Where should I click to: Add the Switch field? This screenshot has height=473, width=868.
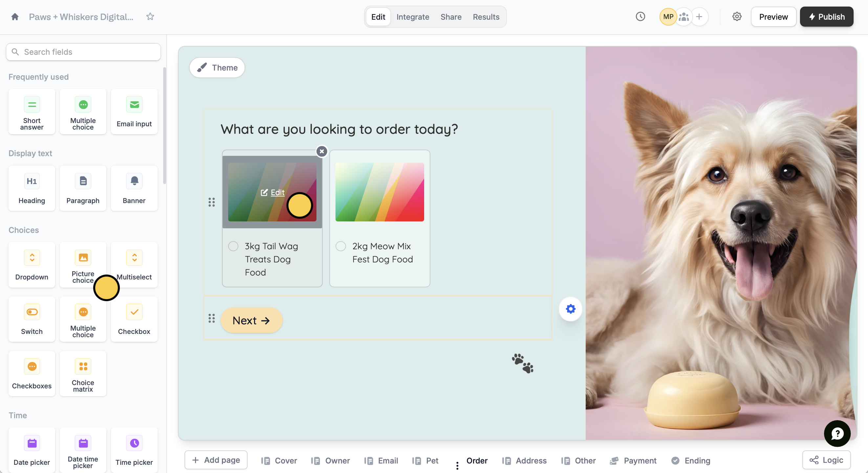[32, 319]
